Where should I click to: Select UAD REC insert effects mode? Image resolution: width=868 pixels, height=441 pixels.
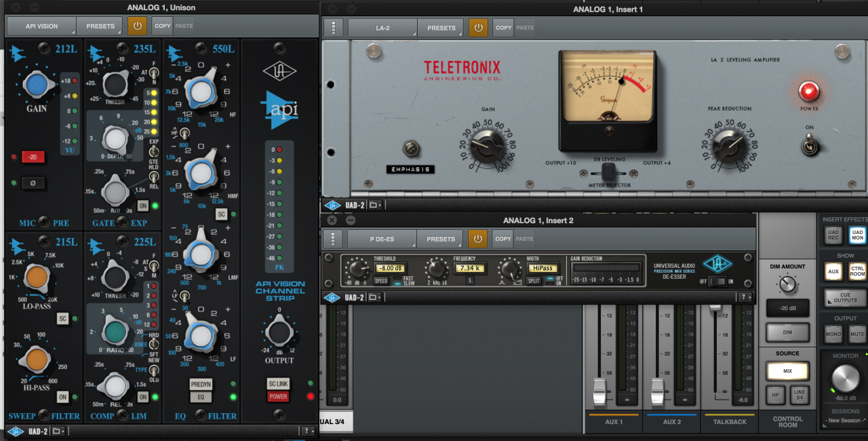click(833, 235)
